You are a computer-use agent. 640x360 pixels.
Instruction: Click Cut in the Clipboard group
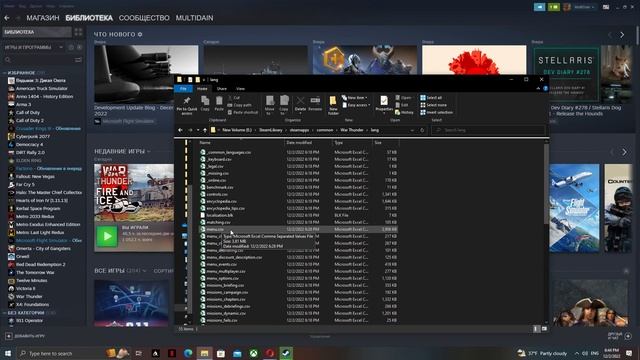coord(234,98)
